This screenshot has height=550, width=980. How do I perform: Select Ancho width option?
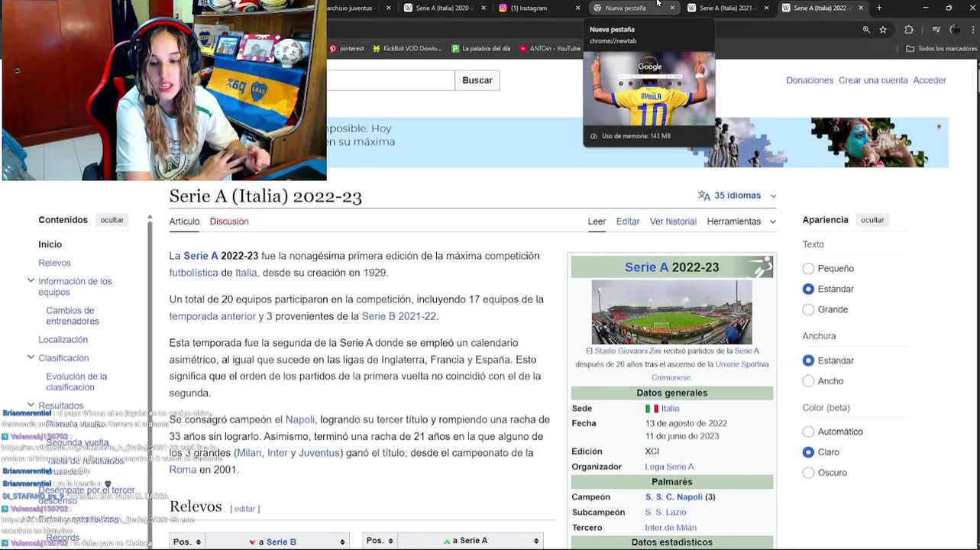[808, 381]
